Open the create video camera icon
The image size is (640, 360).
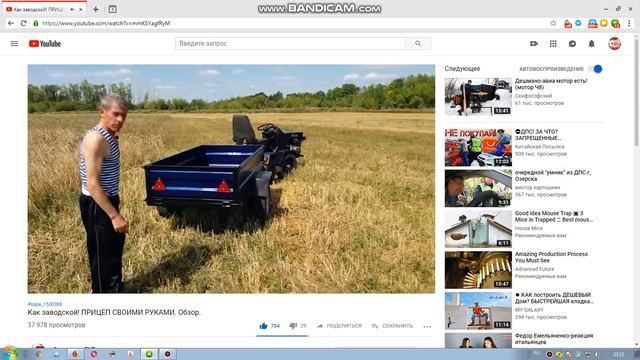coord(533,44)
